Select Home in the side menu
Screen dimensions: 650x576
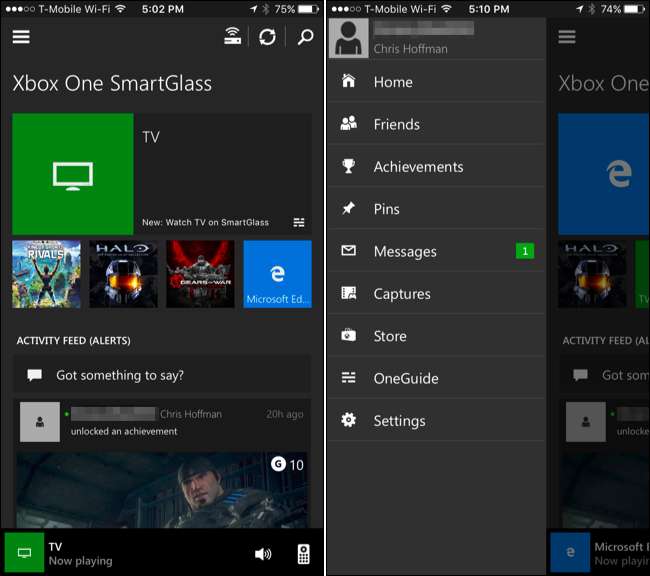393,82
